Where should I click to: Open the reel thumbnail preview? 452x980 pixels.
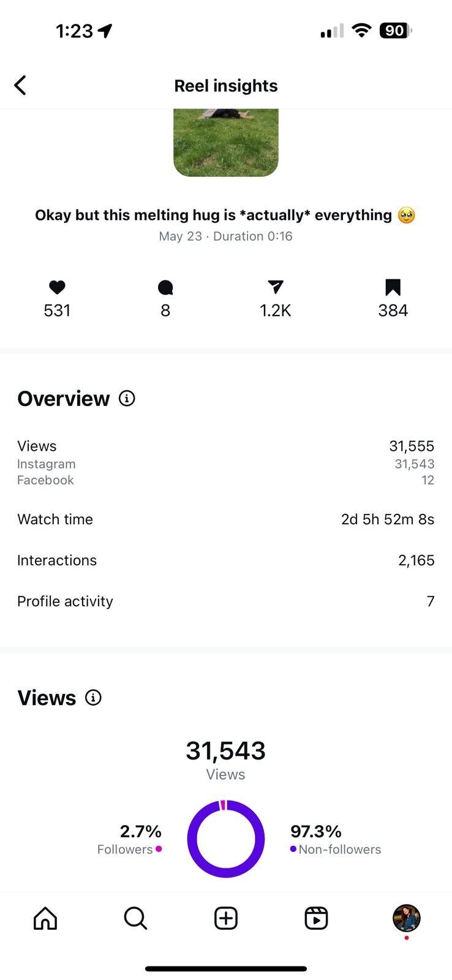(x=226, y=143)
